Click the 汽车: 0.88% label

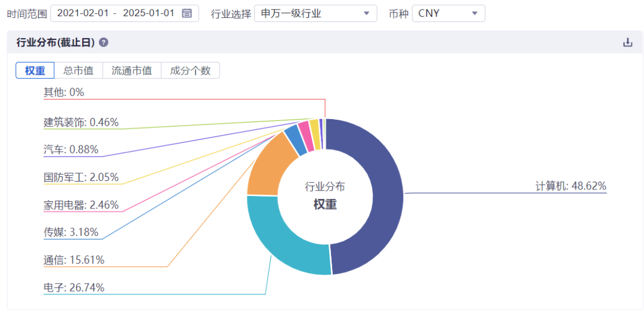pyautogui.click(x=71, y=149)
